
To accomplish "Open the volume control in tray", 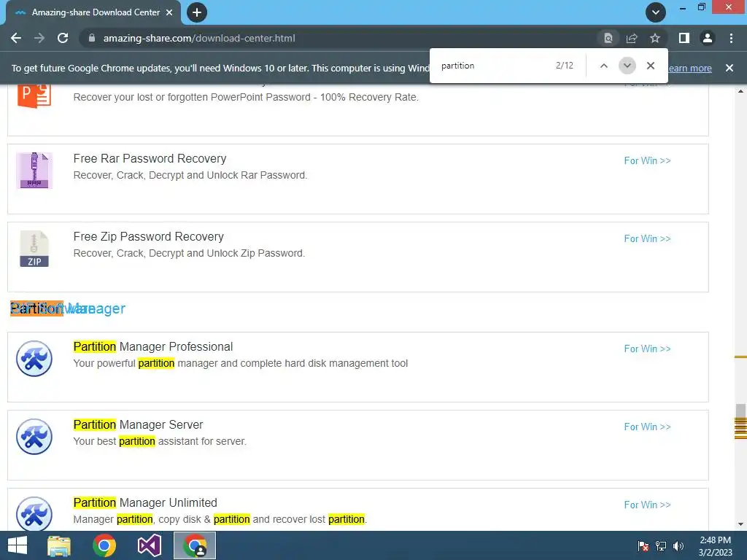I will pos(678,546).
